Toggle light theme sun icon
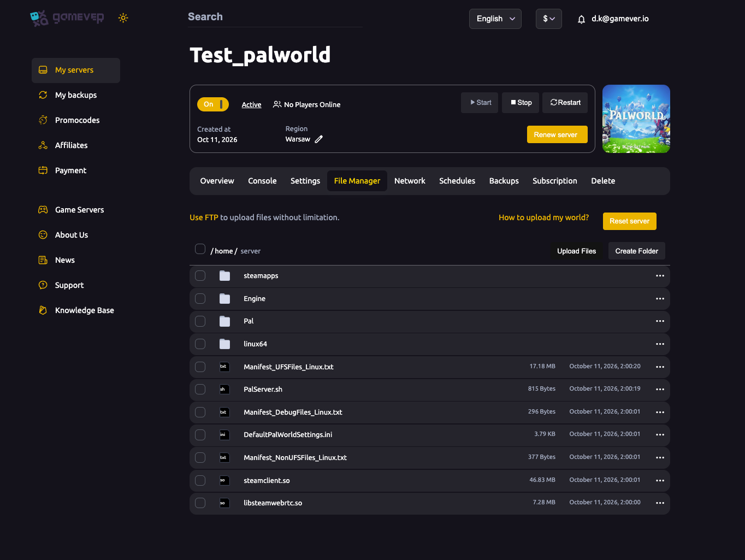Screen dimensions: 745x560 tap(123, 18)
